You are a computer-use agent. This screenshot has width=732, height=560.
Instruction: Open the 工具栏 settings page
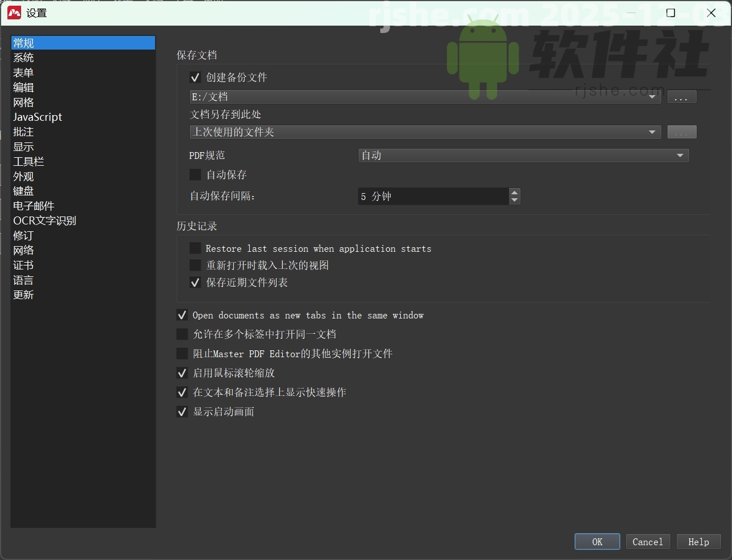pyautogui.click(x=28, y=161)
